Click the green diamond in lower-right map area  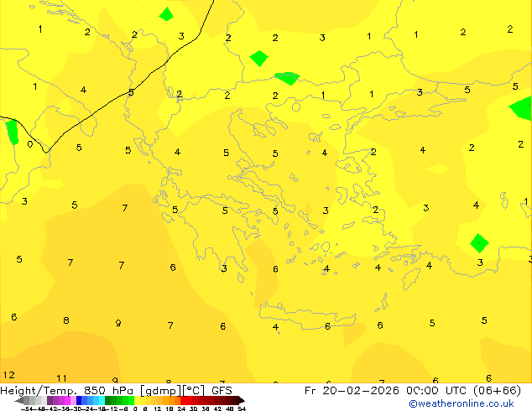[x=479, y=243]
